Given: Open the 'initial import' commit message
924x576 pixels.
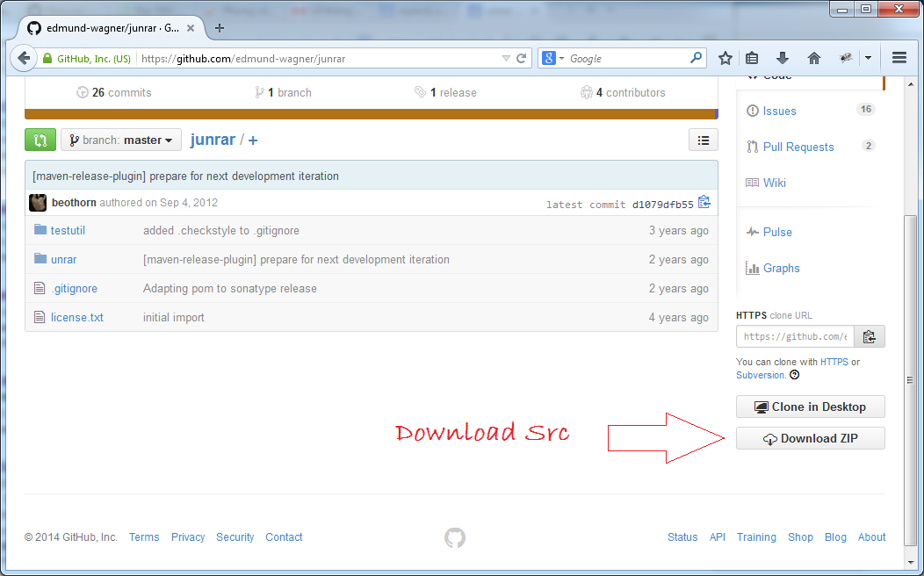Looking at the screenshot, I should pos(173,317).
